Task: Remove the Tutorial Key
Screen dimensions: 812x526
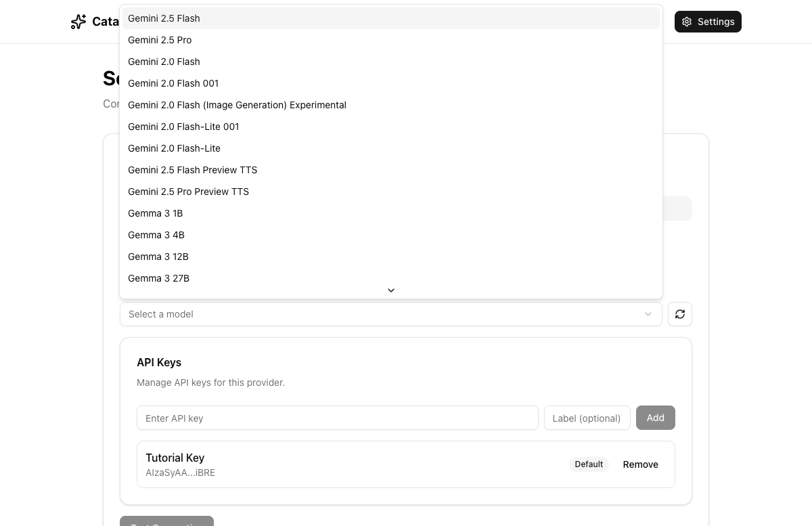Action: coord(639,464)
